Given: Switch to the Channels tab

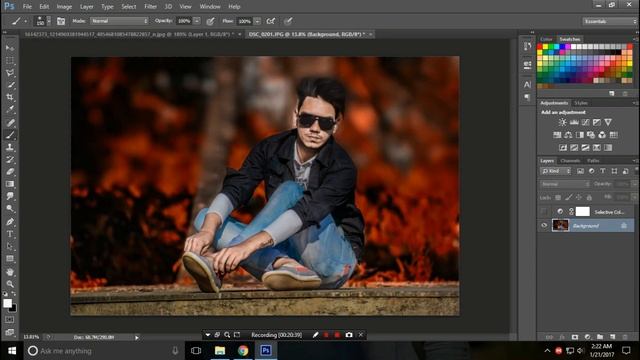Looking at the screenshot, I should pos(570,161).
